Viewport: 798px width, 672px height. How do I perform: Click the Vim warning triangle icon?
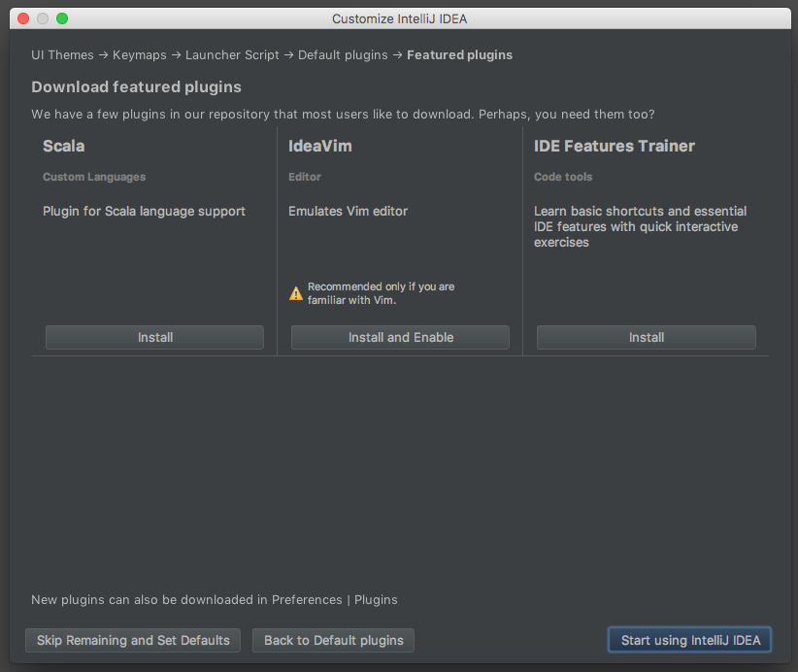tap(296, 293)
